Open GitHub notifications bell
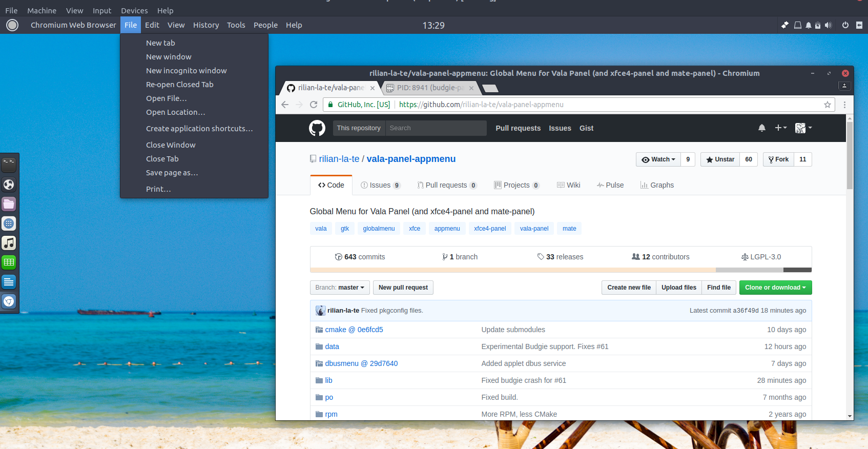 762,128
